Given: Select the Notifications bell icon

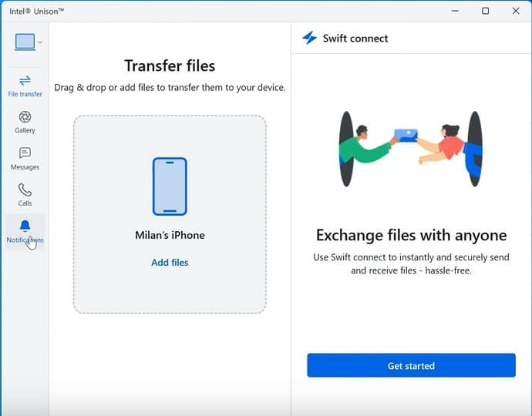Looking at the screenshot, I should tap(25, 226).
